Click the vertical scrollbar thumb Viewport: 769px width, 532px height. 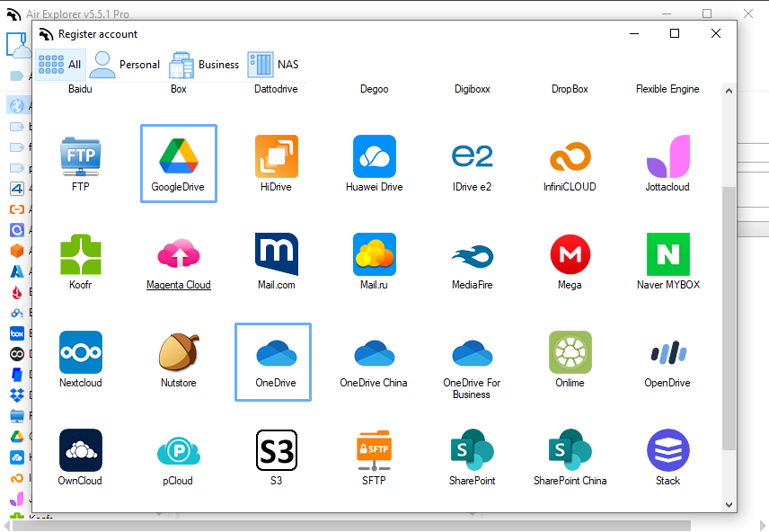[x=729, y=318]
